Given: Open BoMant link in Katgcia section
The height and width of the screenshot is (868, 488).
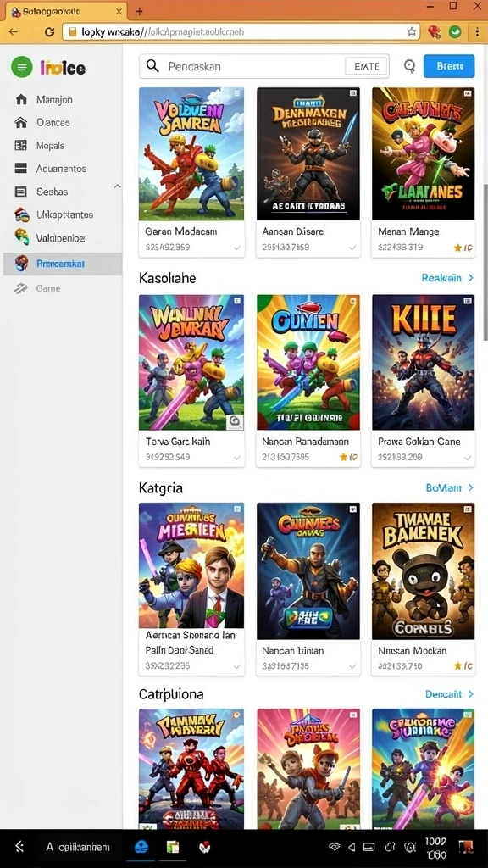Looking at the screenshot, I should tap(444, 487).
